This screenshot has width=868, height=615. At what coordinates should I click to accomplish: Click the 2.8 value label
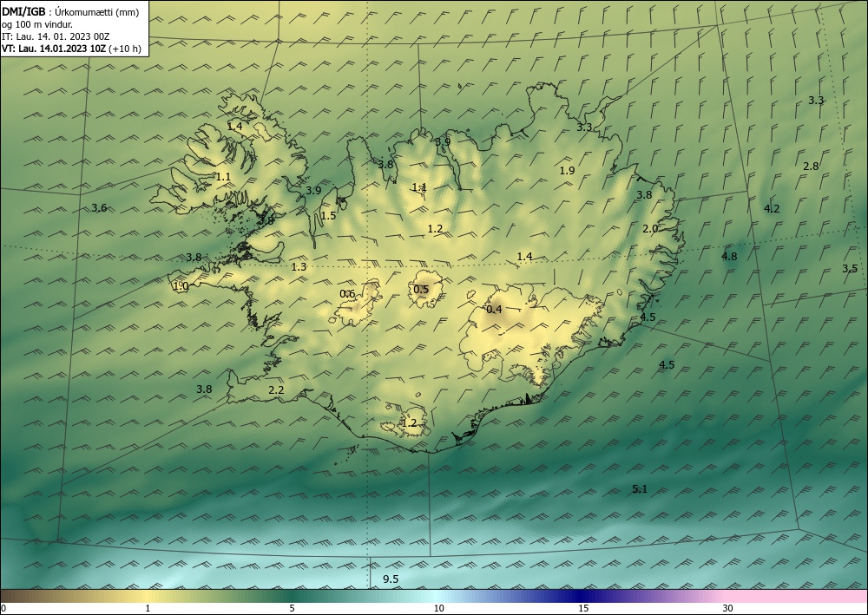(811, 166)
